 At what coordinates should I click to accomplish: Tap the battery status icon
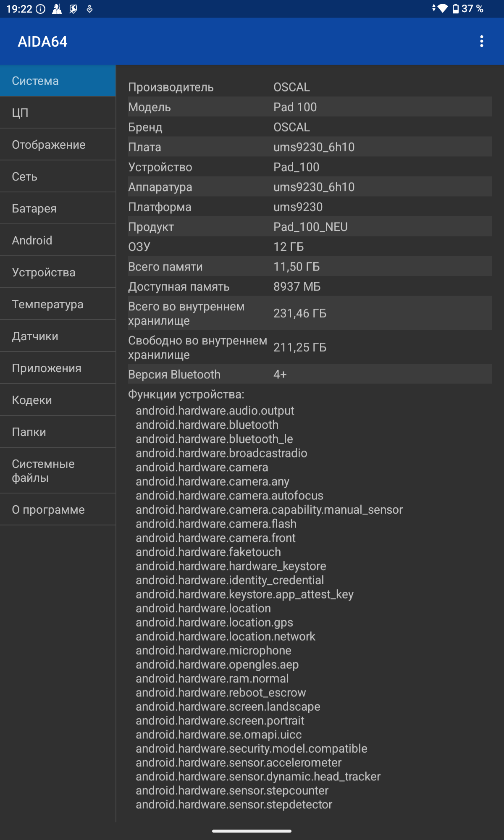456,9
